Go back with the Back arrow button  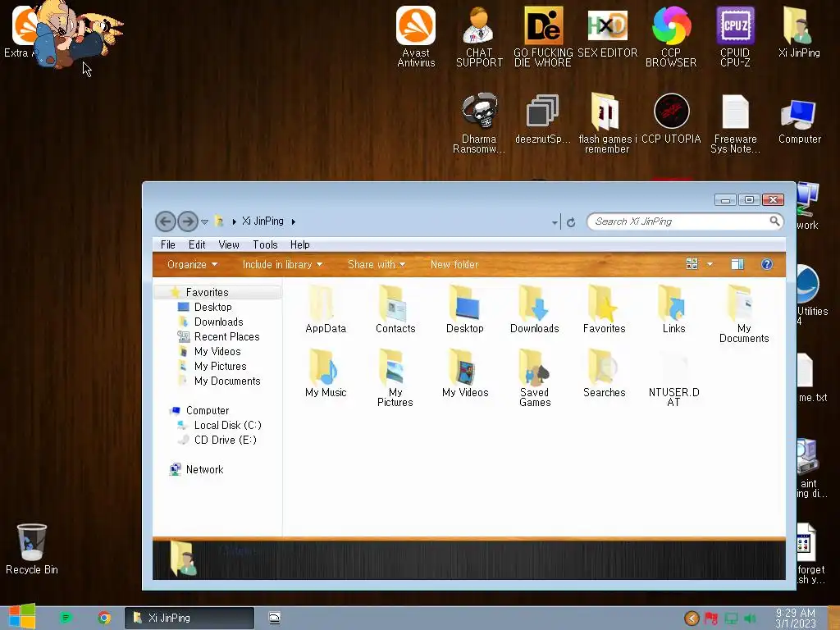coord(165,221)
